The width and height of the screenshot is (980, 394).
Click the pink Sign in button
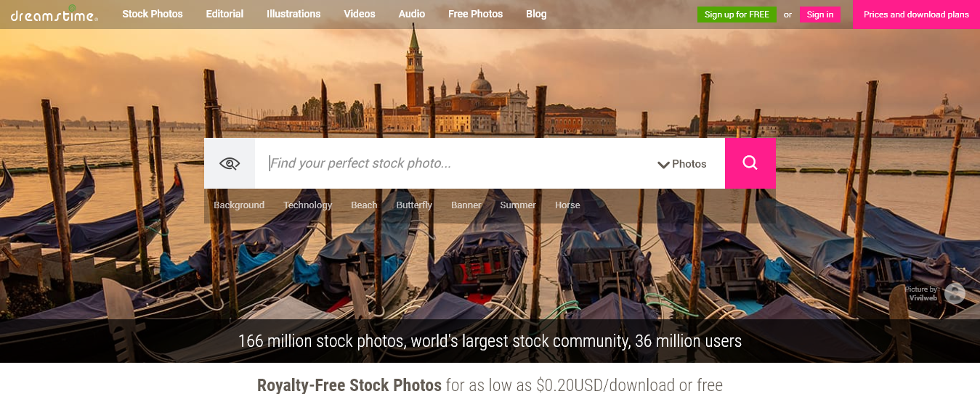tap(820, 15)
